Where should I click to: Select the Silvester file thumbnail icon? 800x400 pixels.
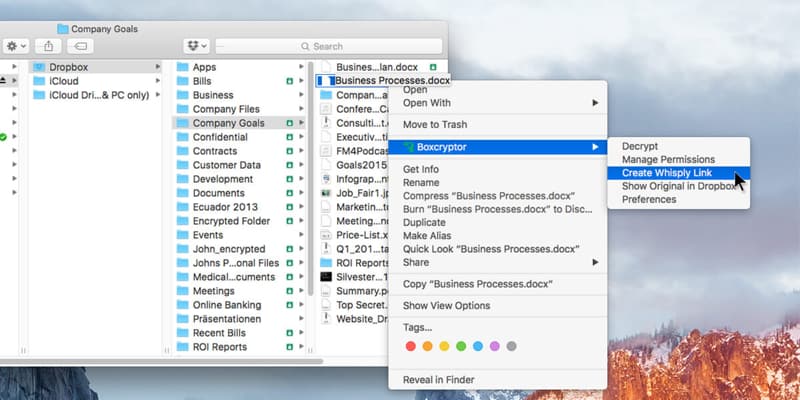(326, 277)
